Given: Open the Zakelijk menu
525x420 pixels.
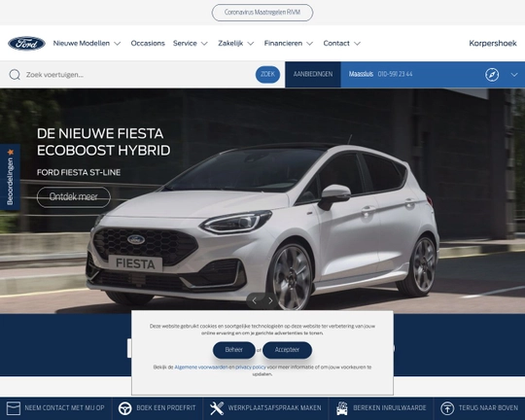Looking at the screenshot, I should [x=230, y=43].
